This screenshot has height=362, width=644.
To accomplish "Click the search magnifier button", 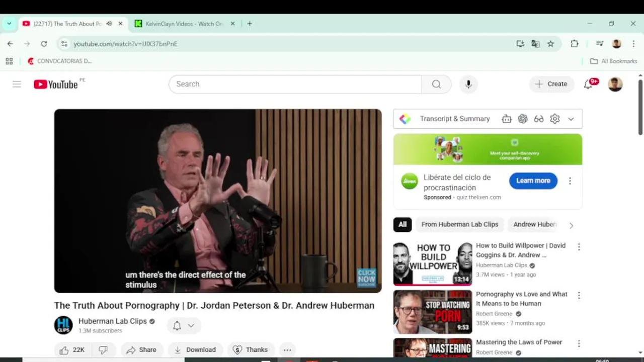I will (x=436, y=84).
